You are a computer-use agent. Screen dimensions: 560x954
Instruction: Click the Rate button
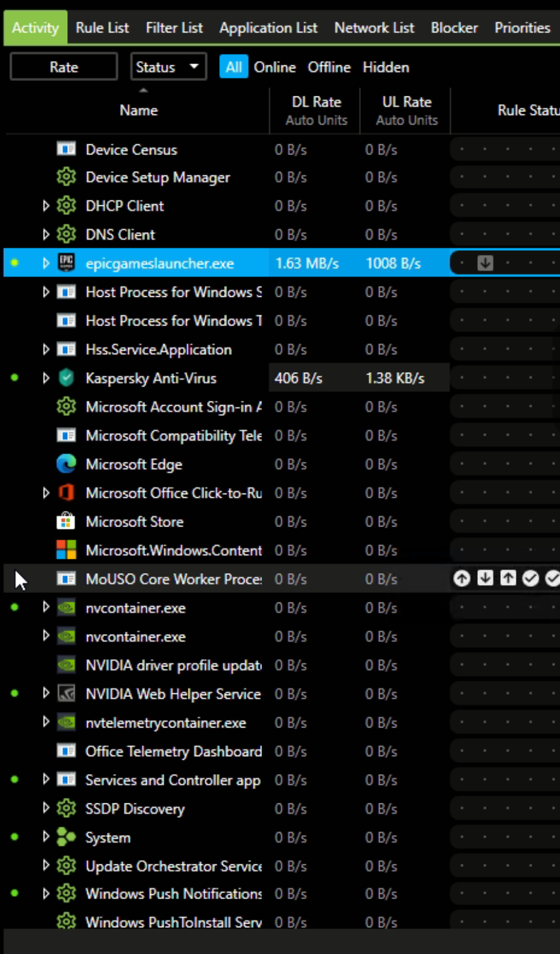point(64,67)
